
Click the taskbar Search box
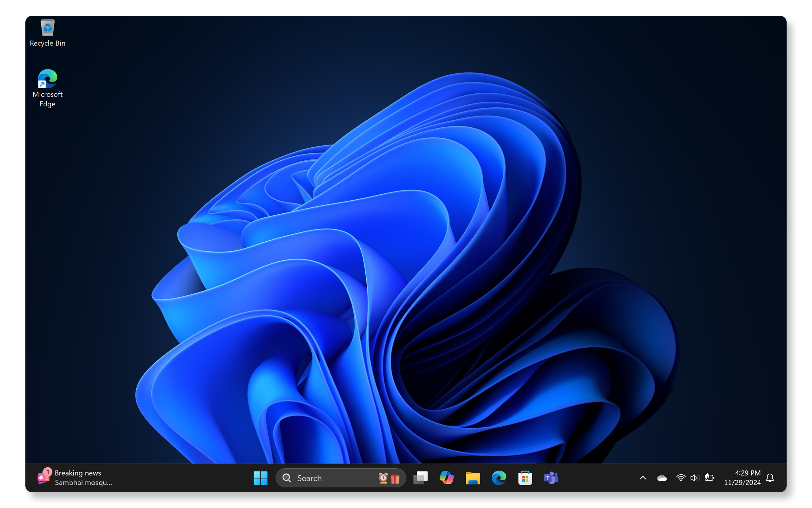tap(341, 478)
